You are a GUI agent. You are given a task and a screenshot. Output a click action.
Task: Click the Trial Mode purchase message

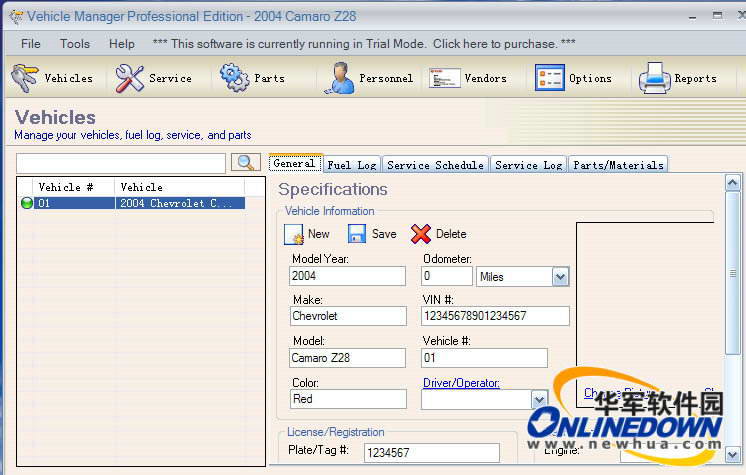[364, 44]
